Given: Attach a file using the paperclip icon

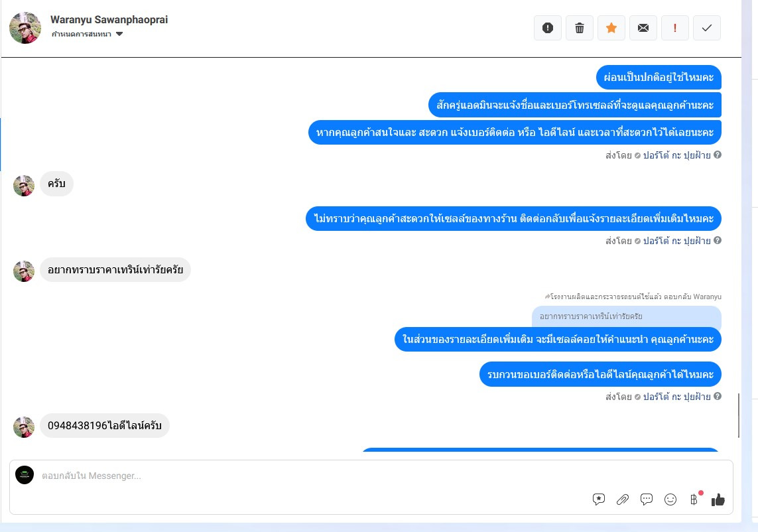Looking at the screenshot, I should [x=623, y=499].
